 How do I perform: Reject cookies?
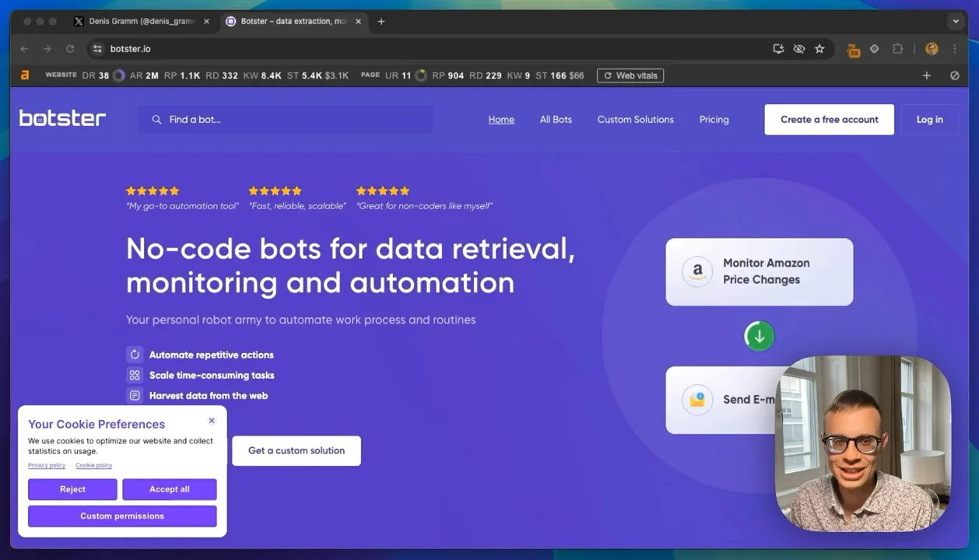tap(72, 489)
